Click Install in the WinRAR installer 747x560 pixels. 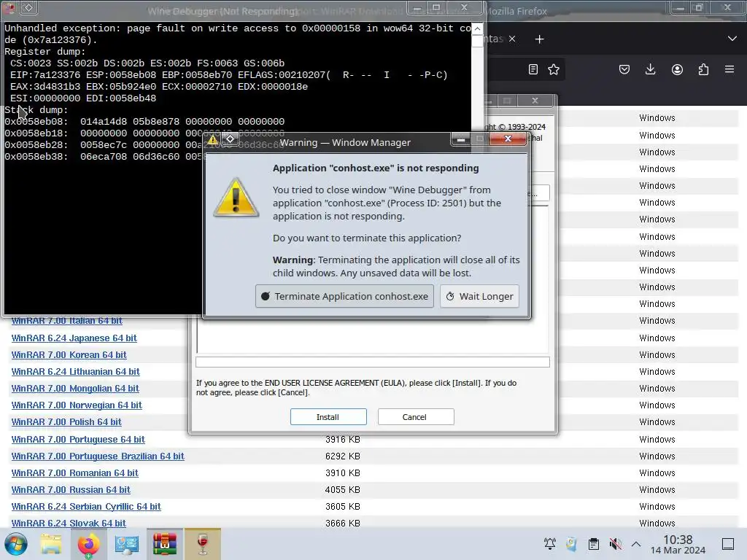coord(328,416)
